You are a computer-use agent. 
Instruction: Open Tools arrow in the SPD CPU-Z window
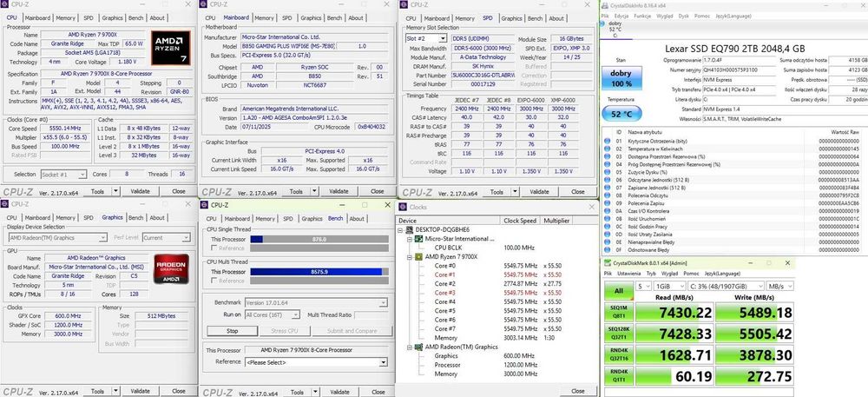click(x=514, y=192)
